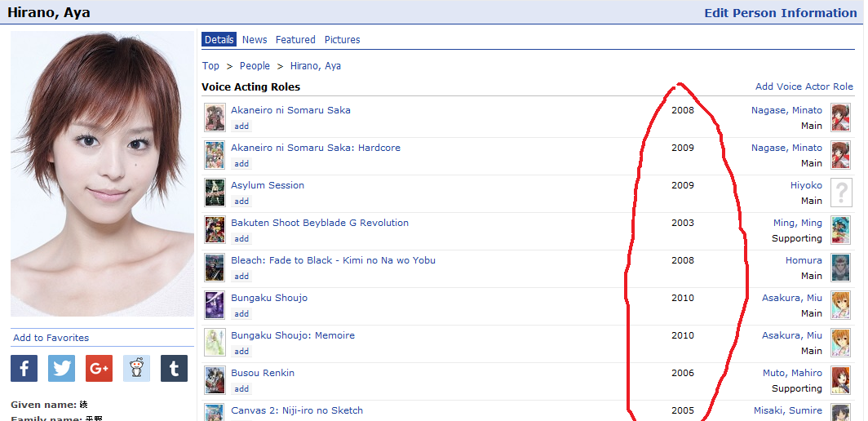Open Asylum Session anime thumbnail
The height and width of the screenshot is (421, 868).
click(x=215, y=193)
